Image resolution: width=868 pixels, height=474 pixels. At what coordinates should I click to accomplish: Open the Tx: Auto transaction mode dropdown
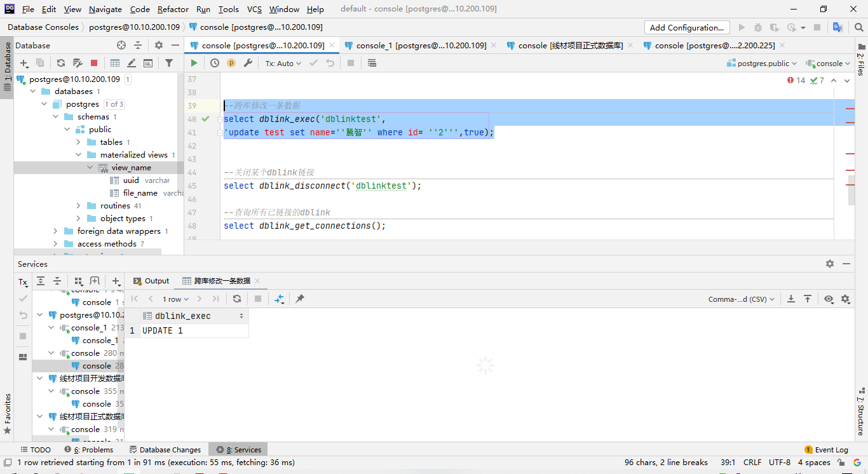pyautogui.click(x=282, y=63)
